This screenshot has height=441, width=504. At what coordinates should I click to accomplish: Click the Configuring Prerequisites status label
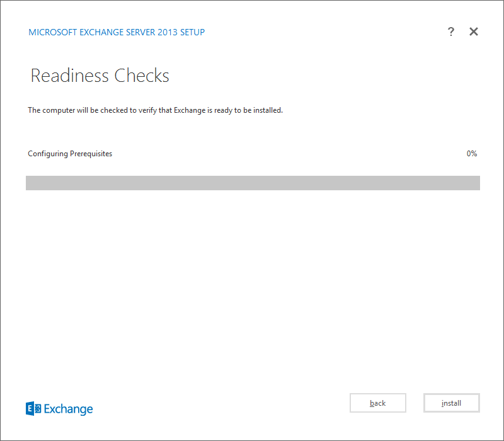tap(70, 154)
